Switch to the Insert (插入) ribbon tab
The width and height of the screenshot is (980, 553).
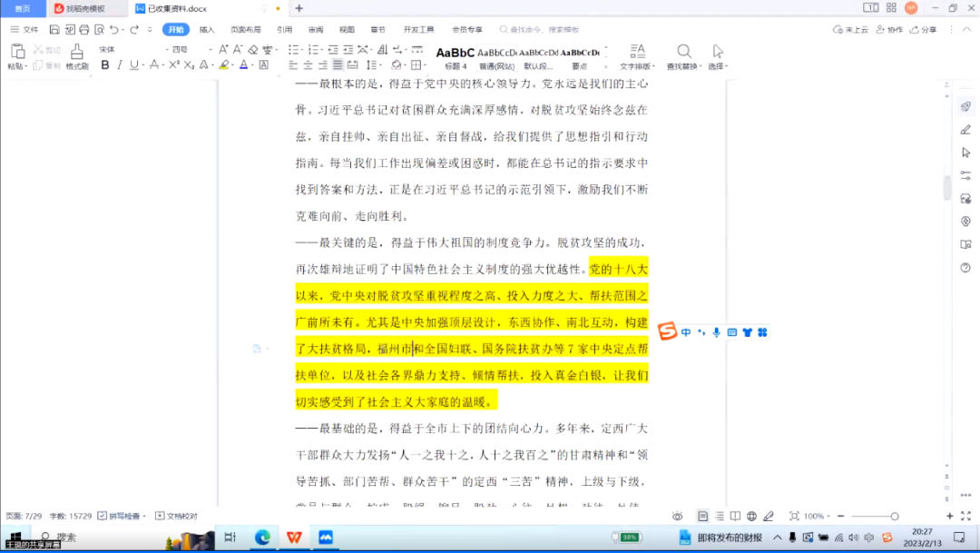[x=207, y=30]
